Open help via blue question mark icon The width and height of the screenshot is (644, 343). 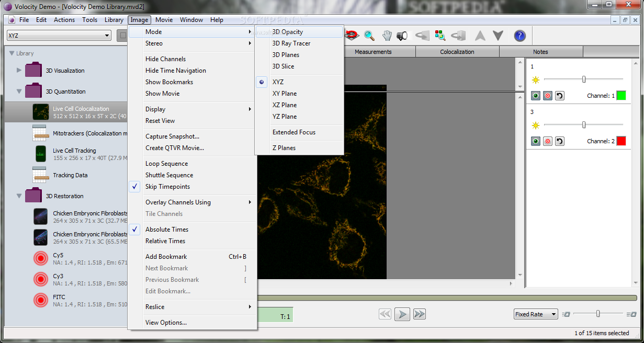click(x=519, y=36)
